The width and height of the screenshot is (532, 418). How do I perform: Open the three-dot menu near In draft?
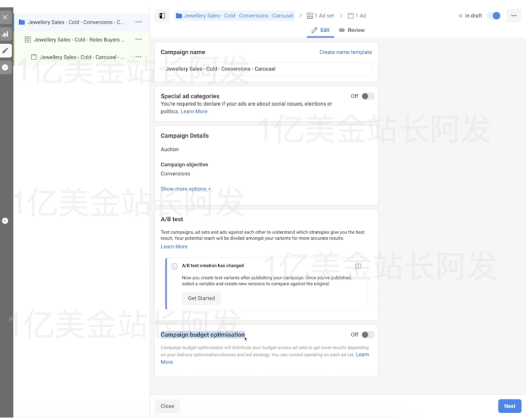point(514,15)
